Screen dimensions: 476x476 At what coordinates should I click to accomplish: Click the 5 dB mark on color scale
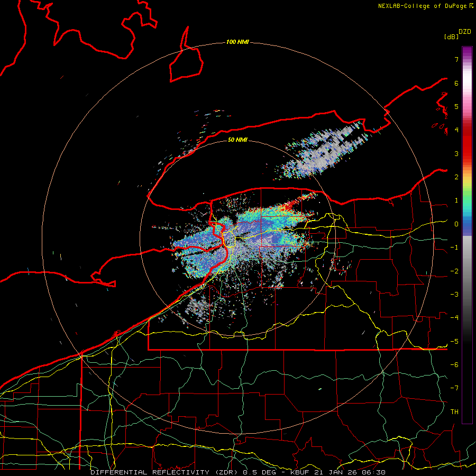click(x=456, y=106)
